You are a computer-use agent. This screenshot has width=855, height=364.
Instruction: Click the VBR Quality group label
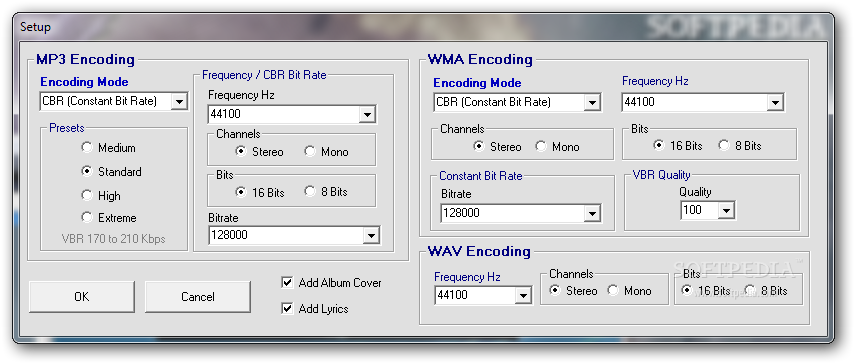[x=661, y=175]
